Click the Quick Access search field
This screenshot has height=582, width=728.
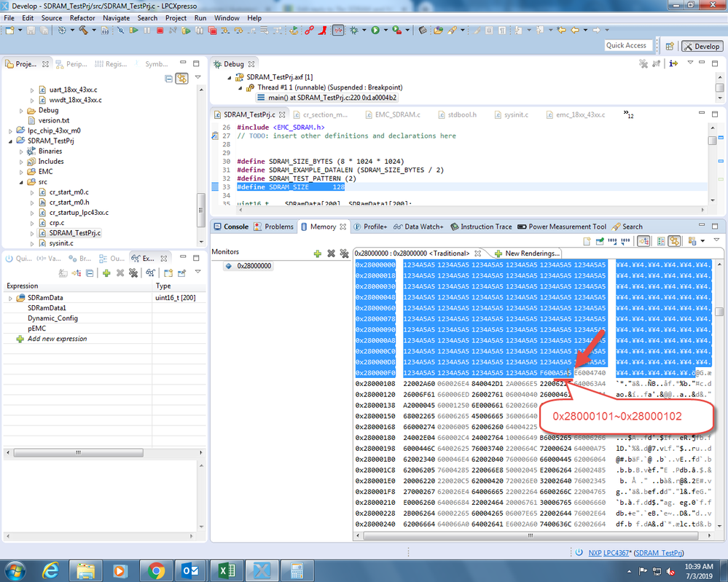[x=626, y=45]
